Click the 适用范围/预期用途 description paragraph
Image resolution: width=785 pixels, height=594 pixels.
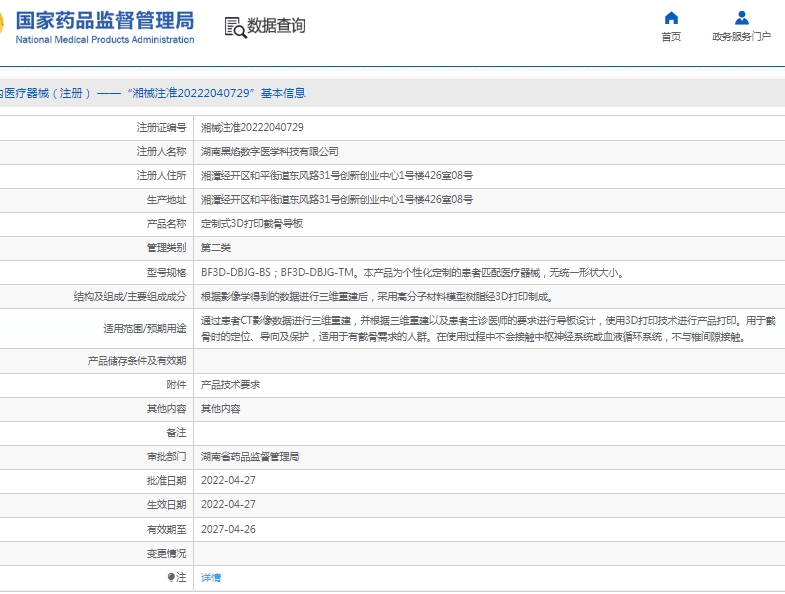pyautogui.click(x=488, y=329)
